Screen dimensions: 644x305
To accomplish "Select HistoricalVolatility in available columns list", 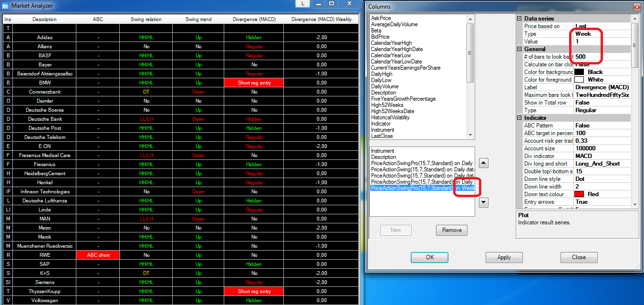I will click(390, 117).
